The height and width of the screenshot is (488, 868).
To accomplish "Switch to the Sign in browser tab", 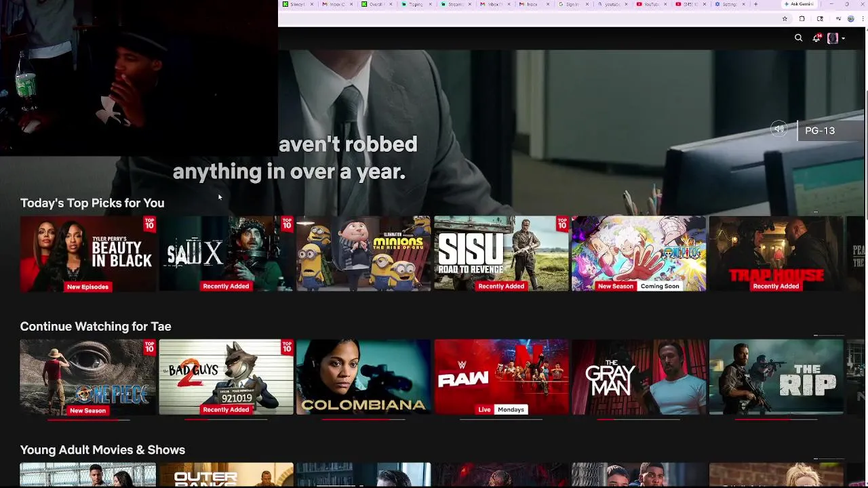I will point(574,4).
